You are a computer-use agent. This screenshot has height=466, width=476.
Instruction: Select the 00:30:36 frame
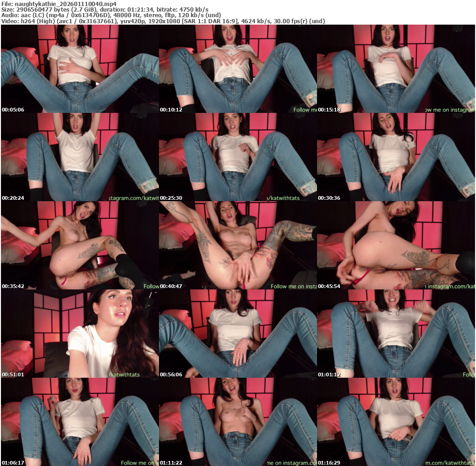396,157
